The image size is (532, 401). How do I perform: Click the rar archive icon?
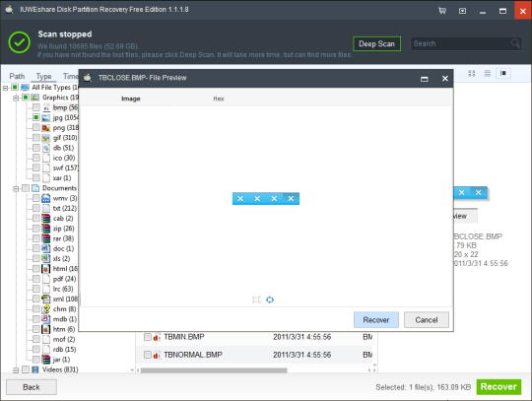click(x=45, y=238)
